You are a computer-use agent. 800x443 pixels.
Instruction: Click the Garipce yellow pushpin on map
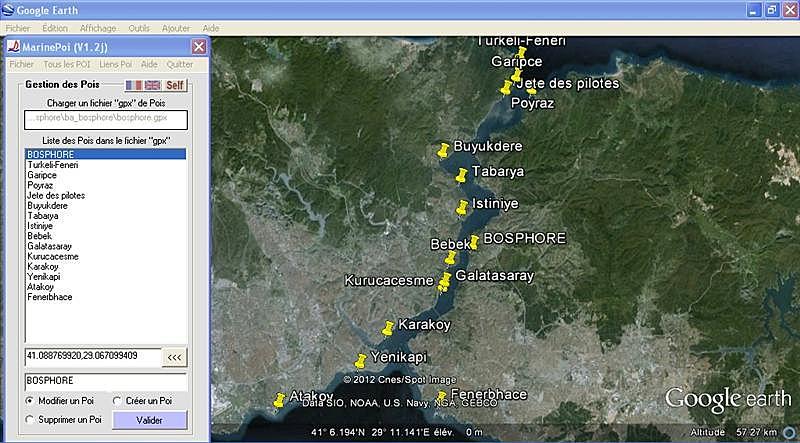tap(516, 75)
